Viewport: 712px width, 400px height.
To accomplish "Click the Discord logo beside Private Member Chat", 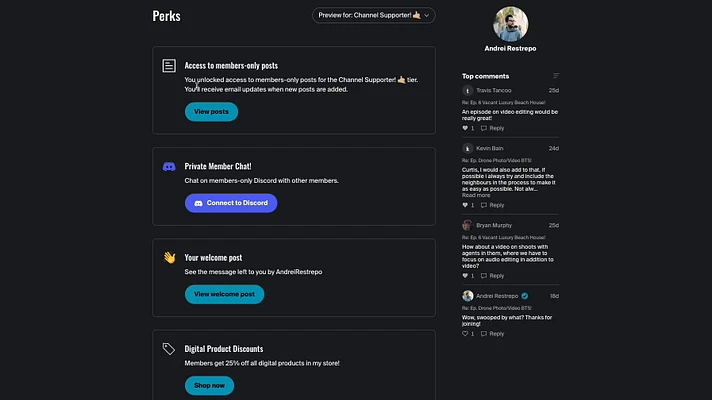I will tap(169, 167).
